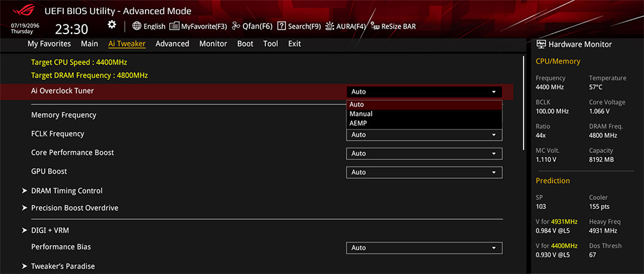Click the settings gear icon
Screen dimensions: 644x274
[111, 24]
